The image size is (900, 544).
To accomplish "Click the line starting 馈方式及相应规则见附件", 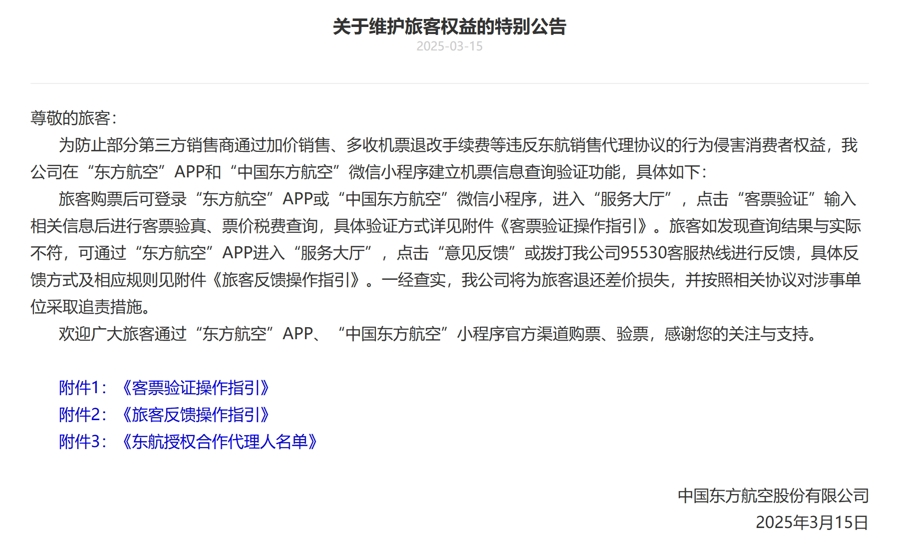I will tap(446, 280).
